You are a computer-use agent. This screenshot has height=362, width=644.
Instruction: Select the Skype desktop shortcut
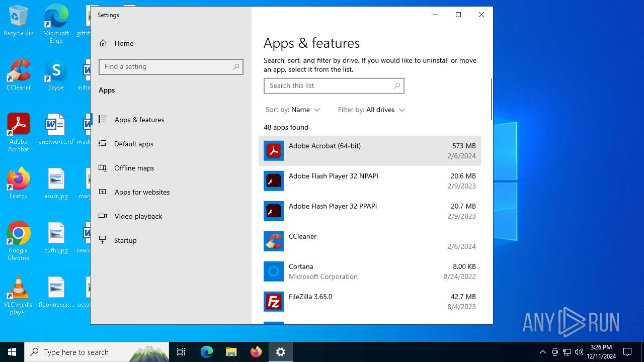point(56,75)
